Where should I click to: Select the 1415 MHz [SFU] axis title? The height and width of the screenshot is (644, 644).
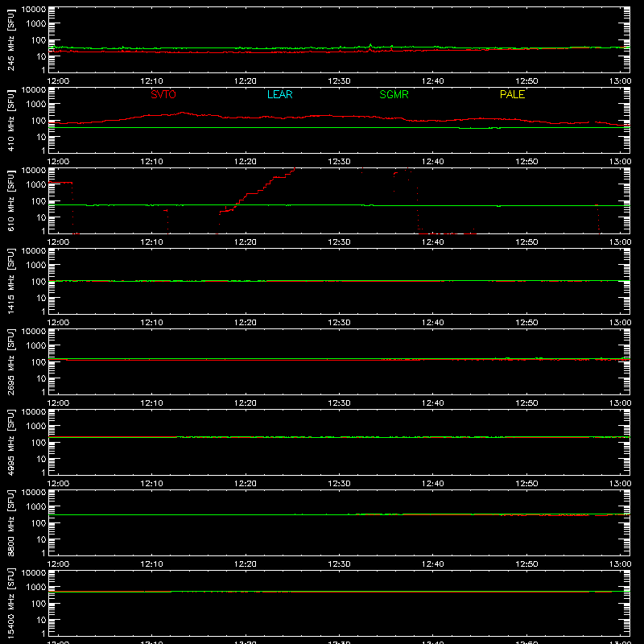pos(10,281)
